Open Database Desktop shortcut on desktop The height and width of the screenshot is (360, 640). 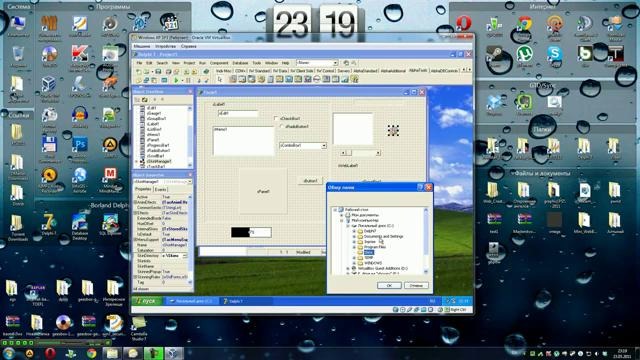pos(80,223)
